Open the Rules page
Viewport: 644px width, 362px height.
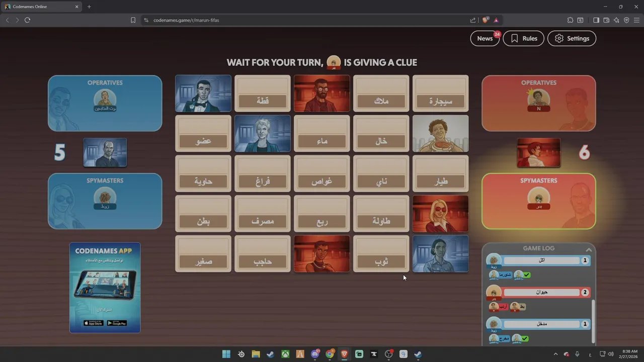[x=523, y=38]
